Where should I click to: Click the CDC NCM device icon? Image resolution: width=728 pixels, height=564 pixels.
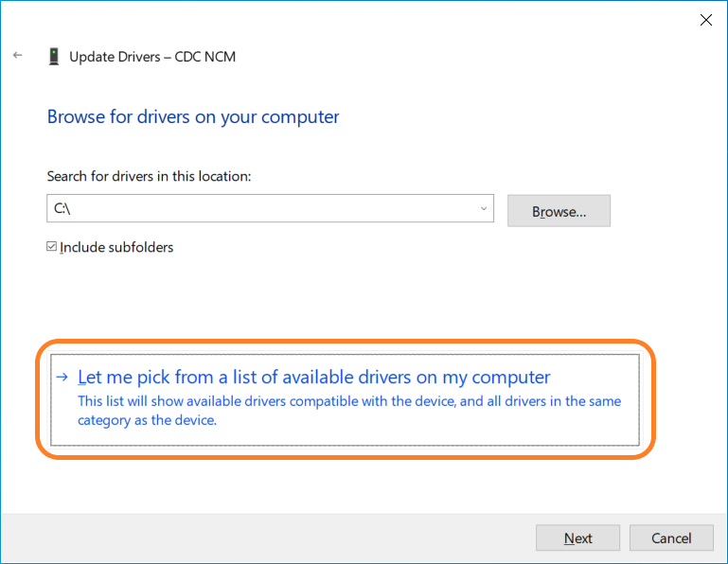click(54, 57)
